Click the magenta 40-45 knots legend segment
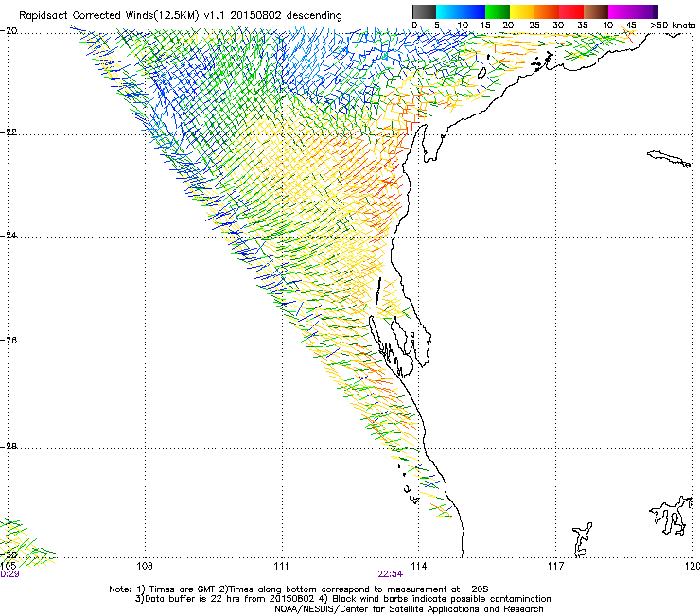The image size is (700, 615). coord(621,11)
